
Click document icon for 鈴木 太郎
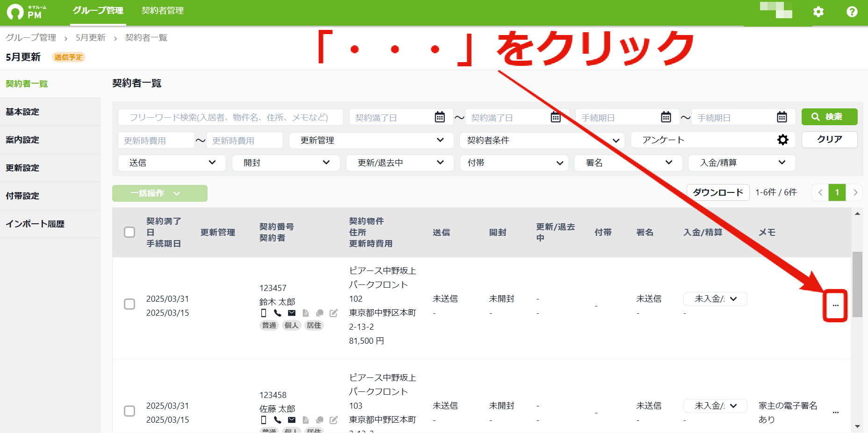(x=306, y=313)
